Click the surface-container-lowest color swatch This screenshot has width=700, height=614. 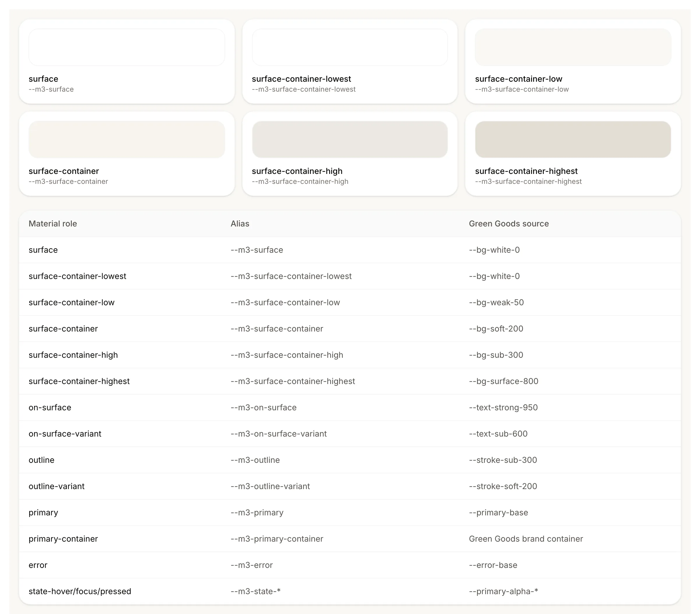point(350,47)
